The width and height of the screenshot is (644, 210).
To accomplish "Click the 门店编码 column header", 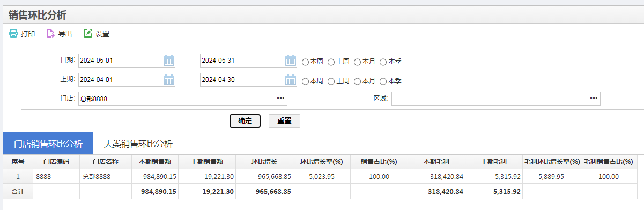I will [x=56, y=162].
